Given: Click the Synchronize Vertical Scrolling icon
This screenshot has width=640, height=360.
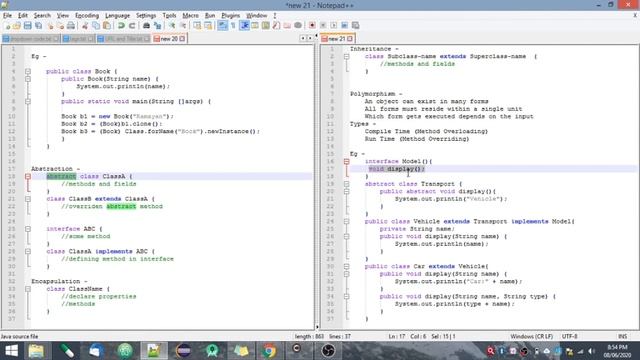Looking at the screenshot, I should tap(197, 26).
